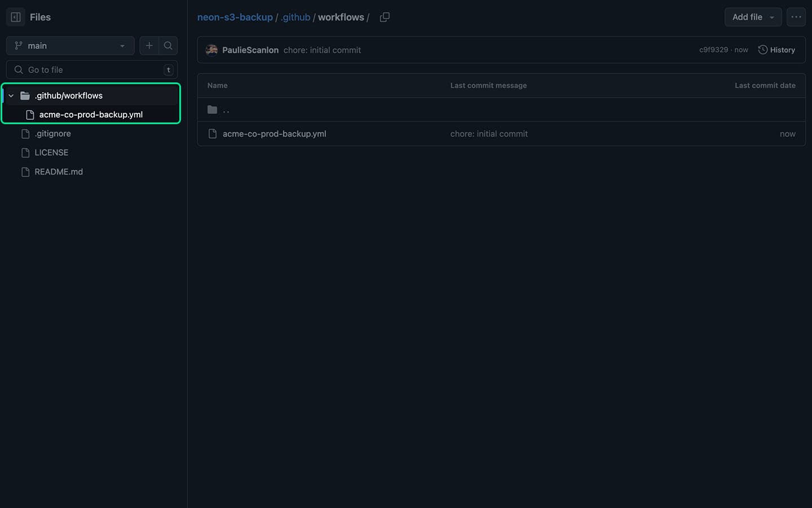Screen dimensions: 812x508
Task: Copy path using the copy icon
Action: (385, 17)
